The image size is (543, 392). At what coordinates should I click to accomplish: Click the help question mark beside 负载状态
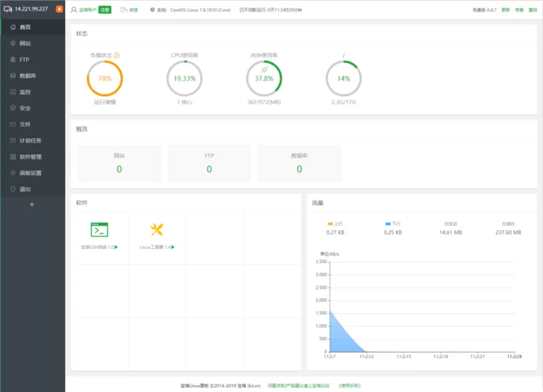[117, 55]
